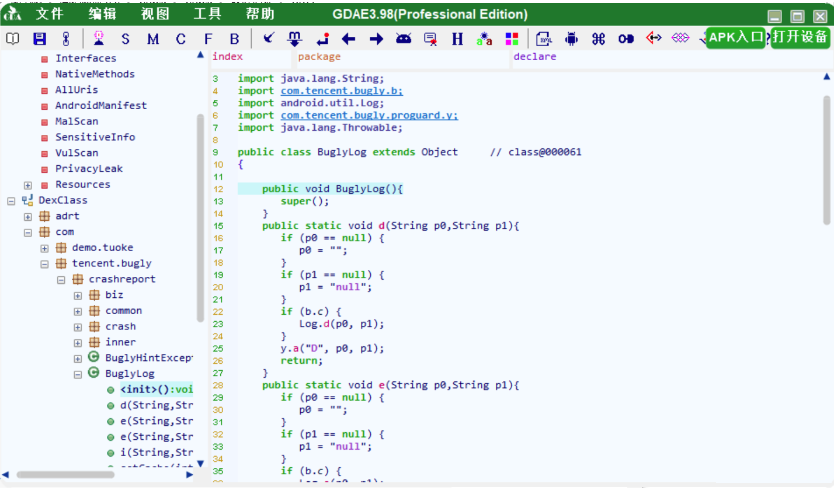The width and height of the screenshot is (834, 504).
Task: Select the SensitiveInfo tree item
Action: (x=95, y=137)
